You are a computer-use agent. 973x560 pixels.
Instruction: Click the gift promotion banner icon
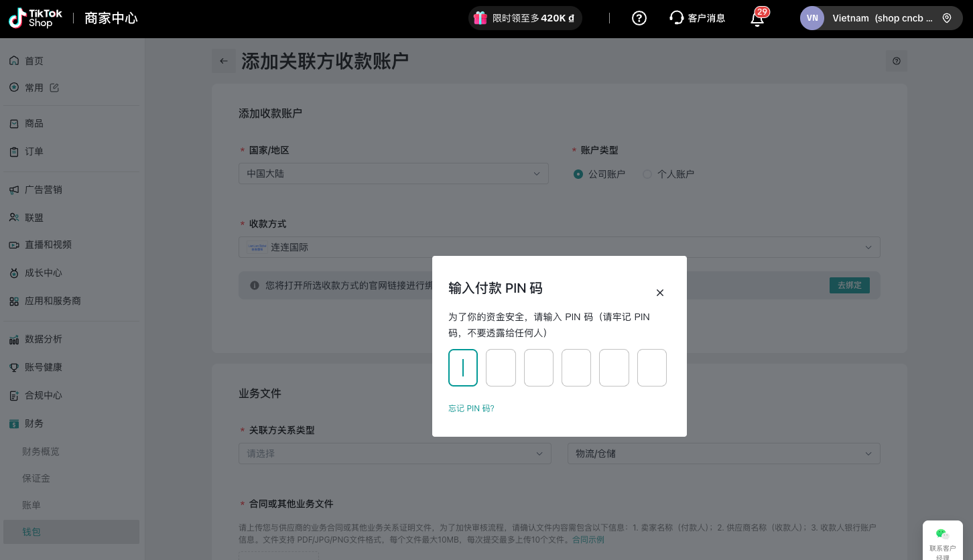coord(480,18)
